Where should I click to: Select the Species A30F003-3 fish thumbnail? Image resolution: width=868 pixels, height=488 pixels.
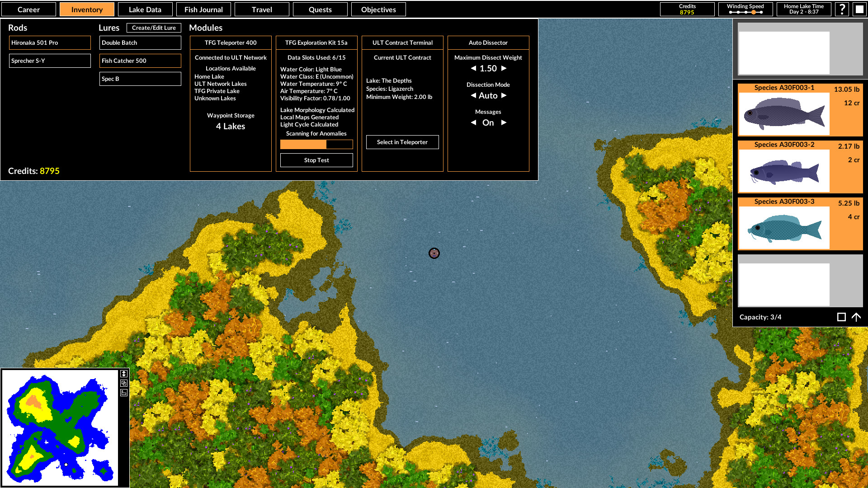784,228
